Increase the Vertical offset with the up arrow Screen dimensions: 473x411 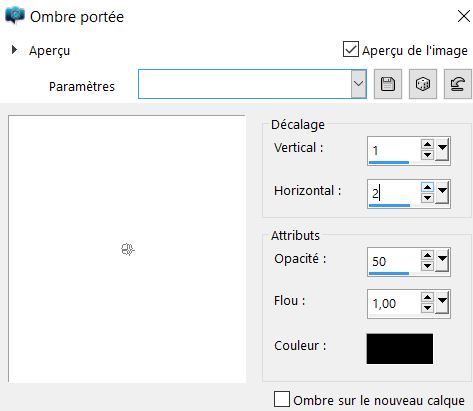pos(427,144)
